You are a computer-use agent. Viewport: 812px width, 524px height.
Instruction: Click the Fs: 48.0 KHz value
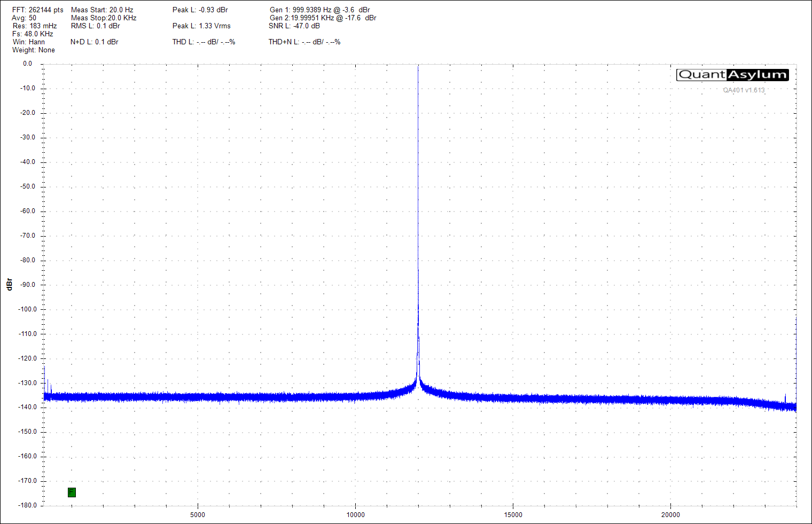tap(33, 34)
